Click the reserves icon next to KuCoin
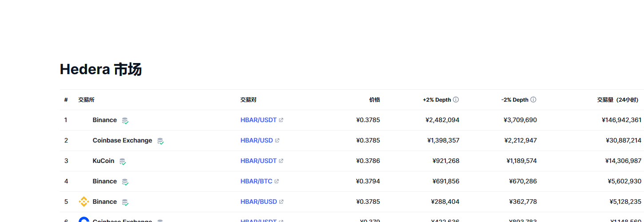The height and width of the screenshot is (222, 644). [x=123, y=161]
